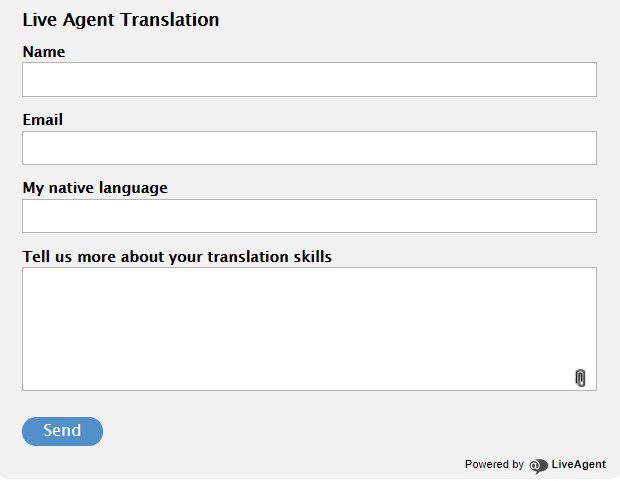Click the "Name" field label
620x481 pixels.
(44, 52)
